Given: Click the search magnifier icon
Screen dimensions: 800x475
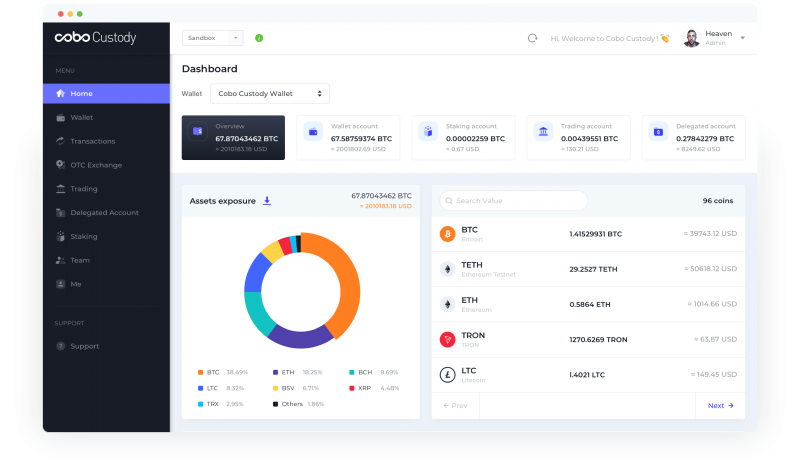Looking at the screenshot, I should coord(449,201).
